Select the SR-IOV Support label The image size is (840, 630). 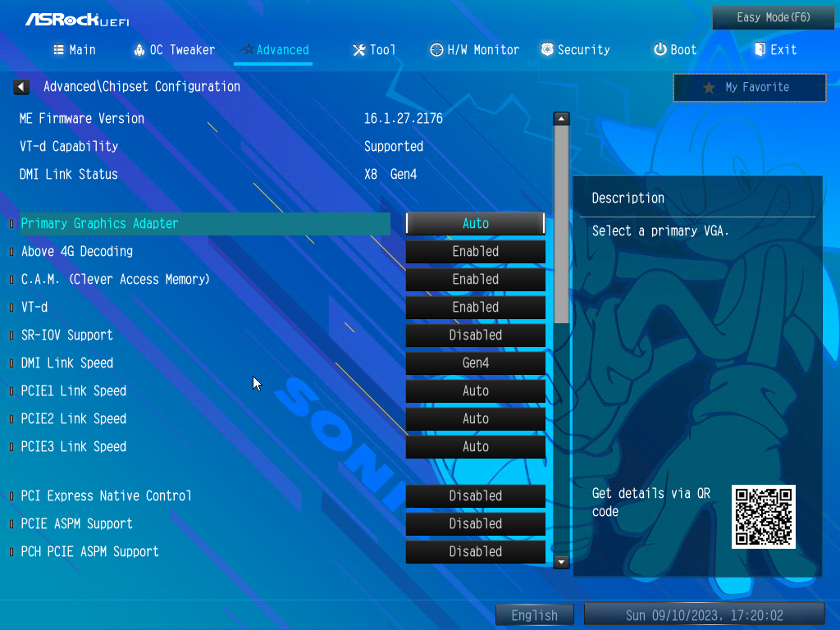coord(67,335)
